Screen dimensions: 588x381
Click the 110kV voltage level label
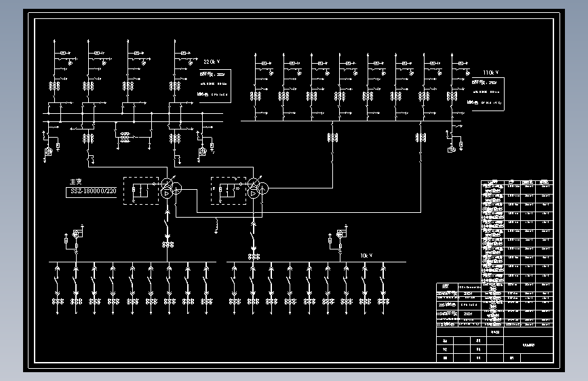(x=491, y=73)
